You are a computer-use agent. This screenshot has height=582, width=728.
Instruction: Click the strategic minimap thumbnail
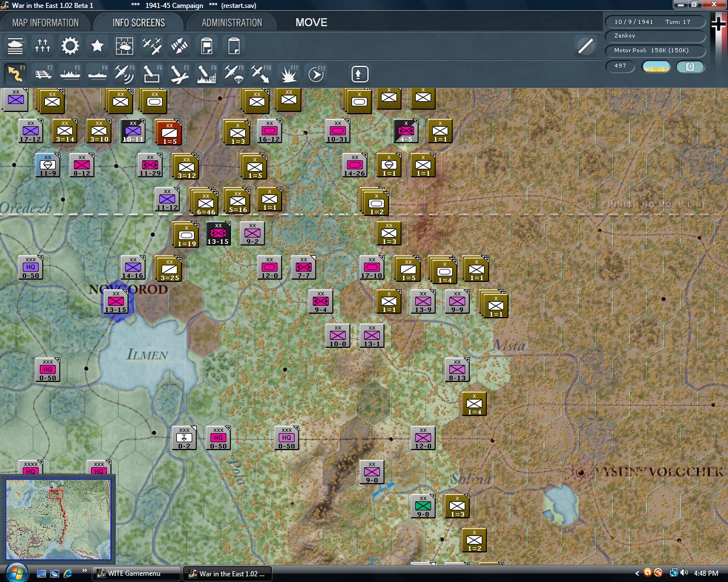point(58,519)
